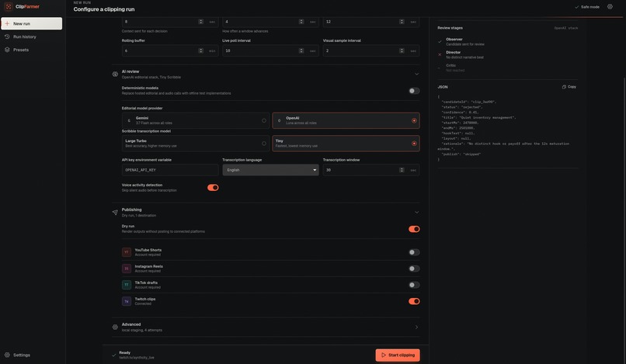The image size is (626, 364).
Task: Click the Settings gear icon in sidebar
Action: tap(7, 355)
